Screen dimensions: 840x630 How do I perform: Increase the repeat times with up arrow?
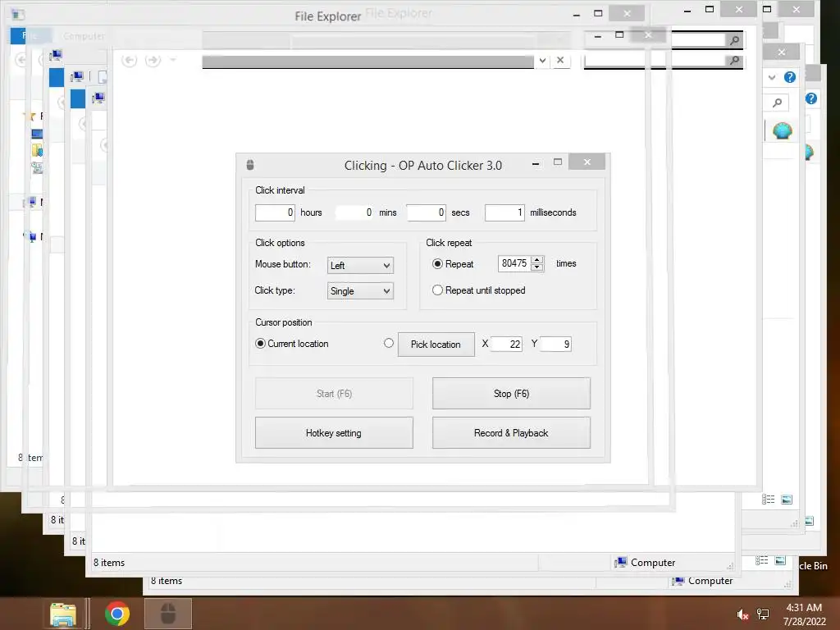click(x=536, y=260)
